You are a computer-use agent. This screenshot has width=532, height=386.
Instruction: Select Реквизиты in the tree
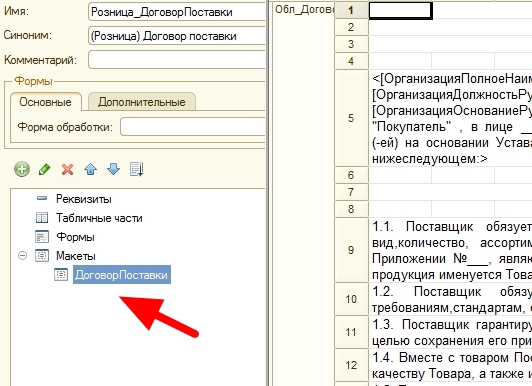click(84, 199)
